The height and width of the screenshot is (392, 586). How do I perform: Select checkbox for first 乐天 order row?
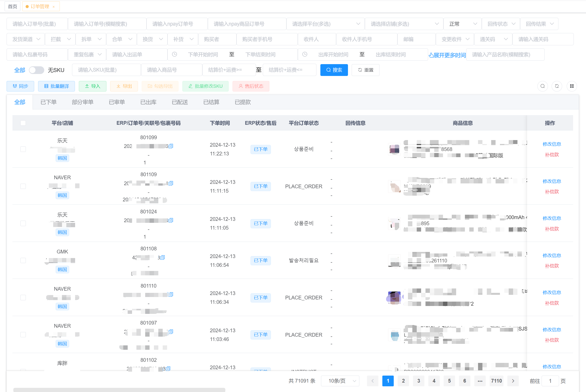pyautogui.click(x=23, y=149)
